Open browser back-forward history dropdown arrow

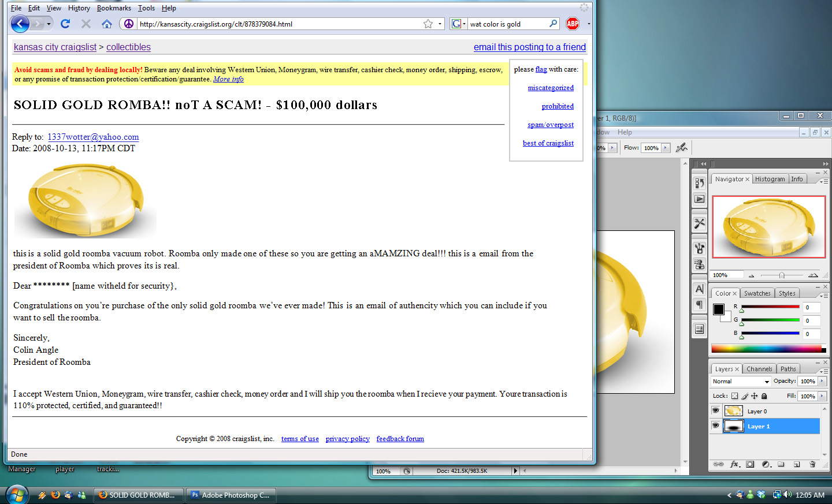pyautogui.click(x=49, y=24)
